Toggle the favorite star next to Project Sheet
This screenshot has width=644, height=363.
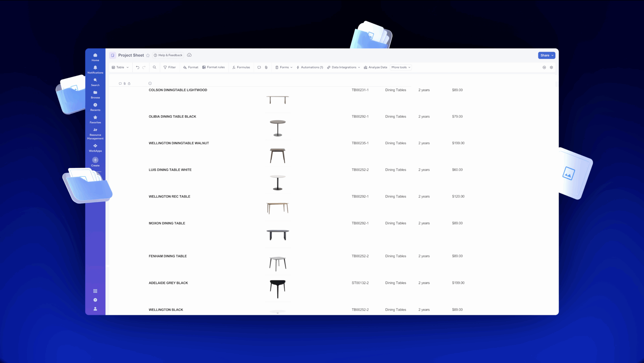(x=148, y=56)
